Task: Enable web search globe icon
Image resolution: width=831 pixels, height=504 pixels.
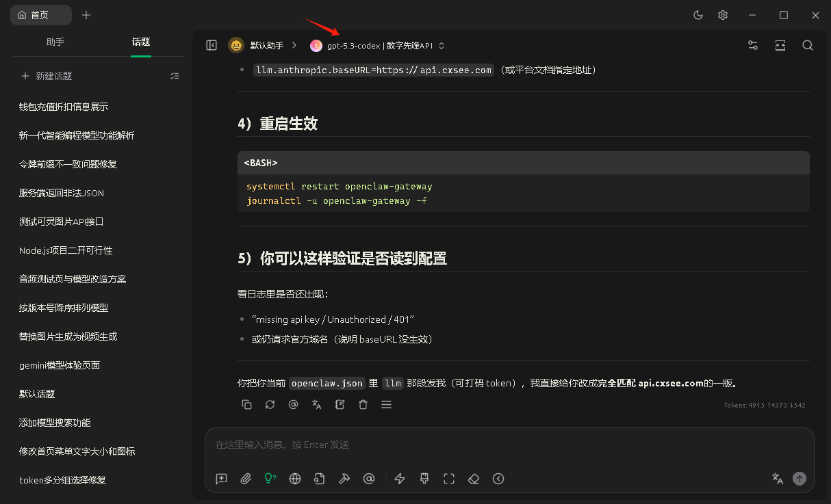Action: (295, 479)
